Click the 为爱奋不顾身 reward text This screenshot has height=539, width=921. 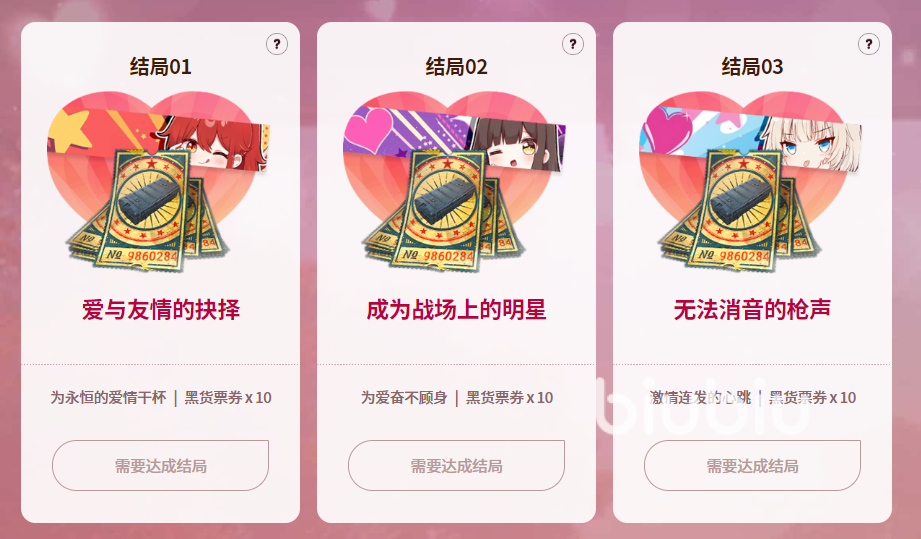click(404, 397)
